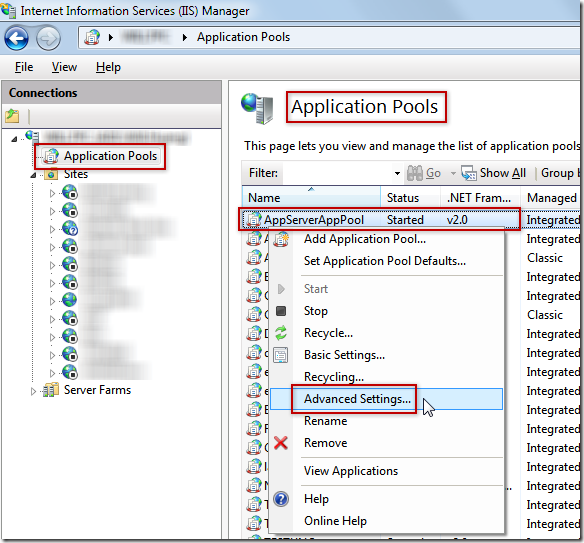Expand the last site above Server Farms
This screenshot has width=584, height=543.
pos(52,373)
